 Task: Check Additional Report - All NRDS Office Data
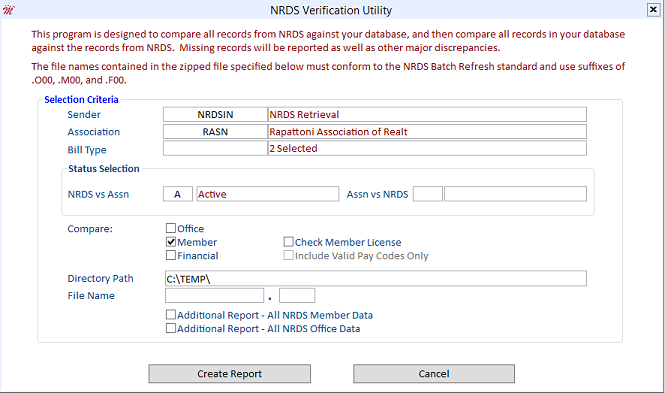point(170,328)
